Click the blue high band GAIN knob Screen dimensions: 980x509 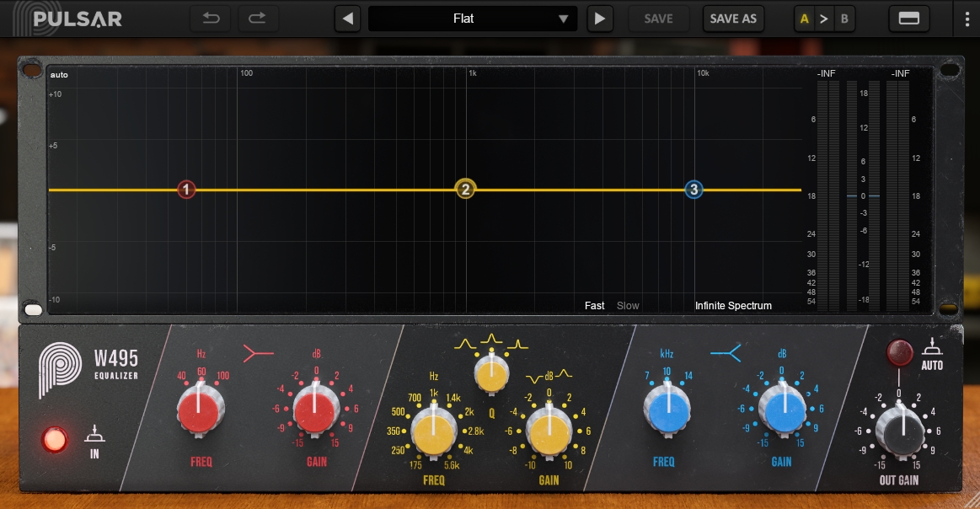pyautogui.click(x=782, y=410)
